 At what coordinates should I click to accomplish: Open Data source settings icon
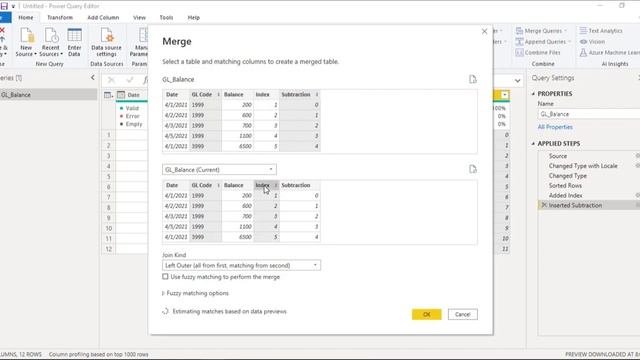[x=107, y=36]
